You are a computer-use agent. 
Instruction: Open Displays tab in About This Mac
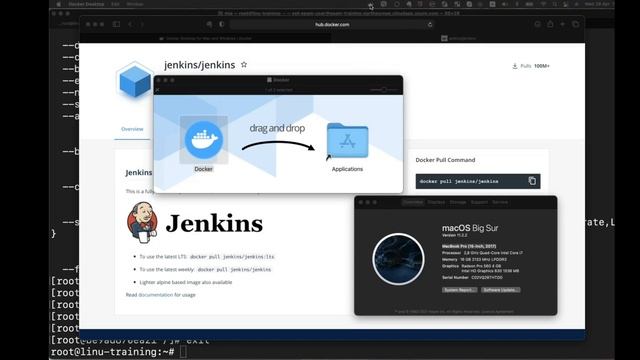(x=436, y=202)
